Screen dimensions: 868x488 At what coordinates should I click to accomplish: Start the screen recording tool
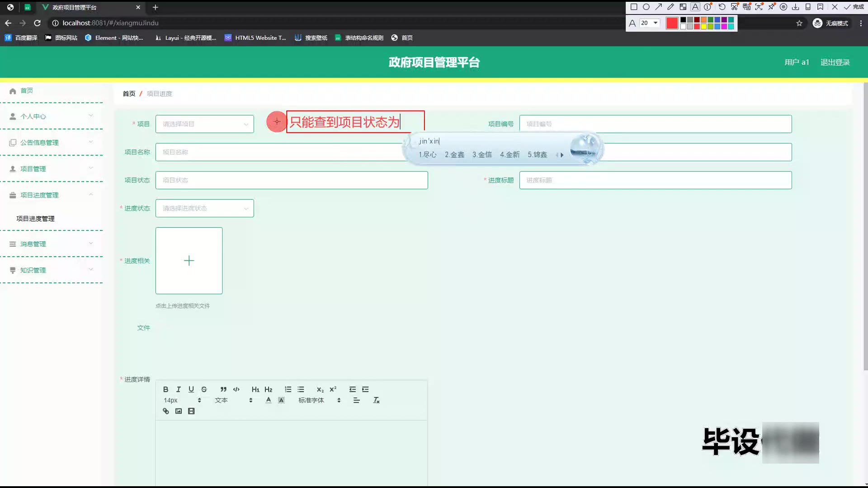[x=783, y=7]
